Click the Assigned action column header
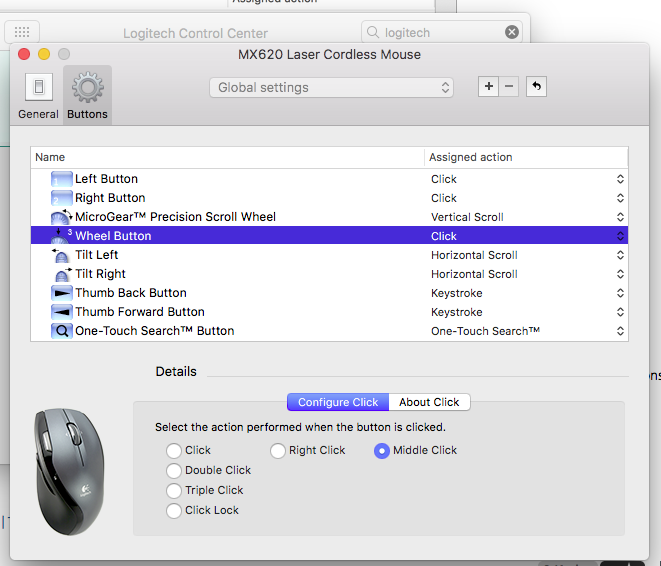The height and width of the screenshot is (566, 661). [526, 157]
